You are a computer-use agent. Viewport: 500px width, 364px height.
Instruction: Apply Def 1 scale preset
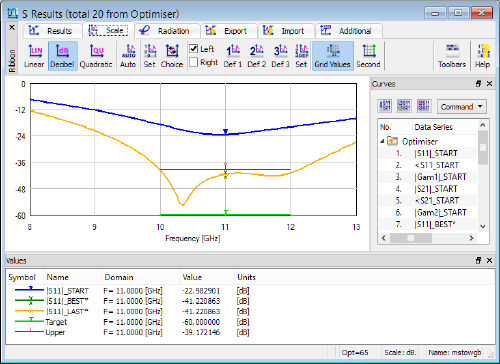(233, 56)
